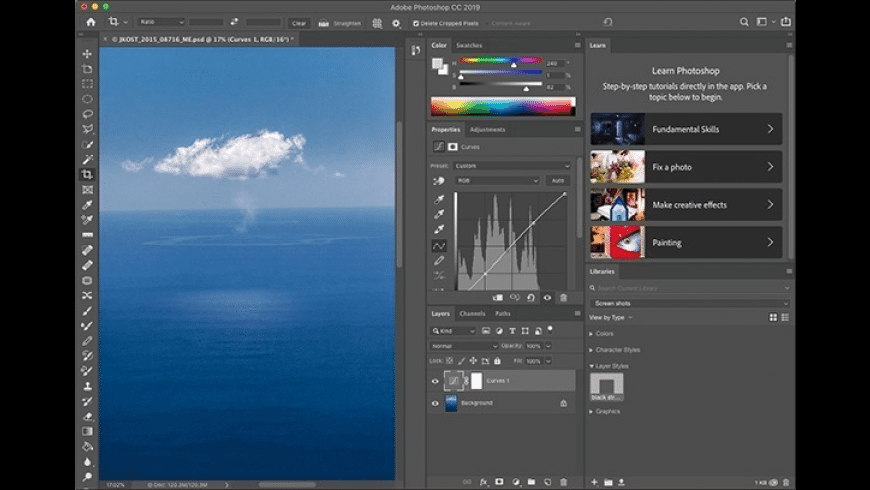Open the crop Ratio dropdown
The width and height of the screenshot is (870, 490).
(161, 22)
